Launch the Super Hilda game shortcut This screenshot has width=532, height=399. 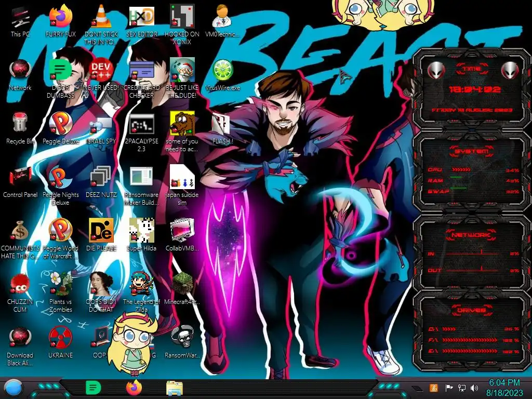(141, 236)
